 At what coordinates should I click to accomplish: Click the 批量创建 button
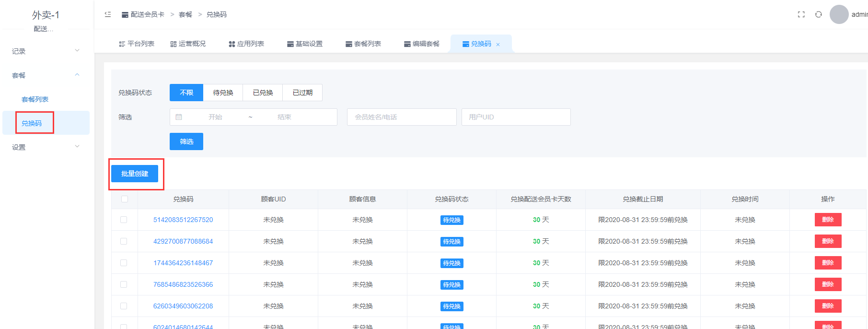coord(135,174)
